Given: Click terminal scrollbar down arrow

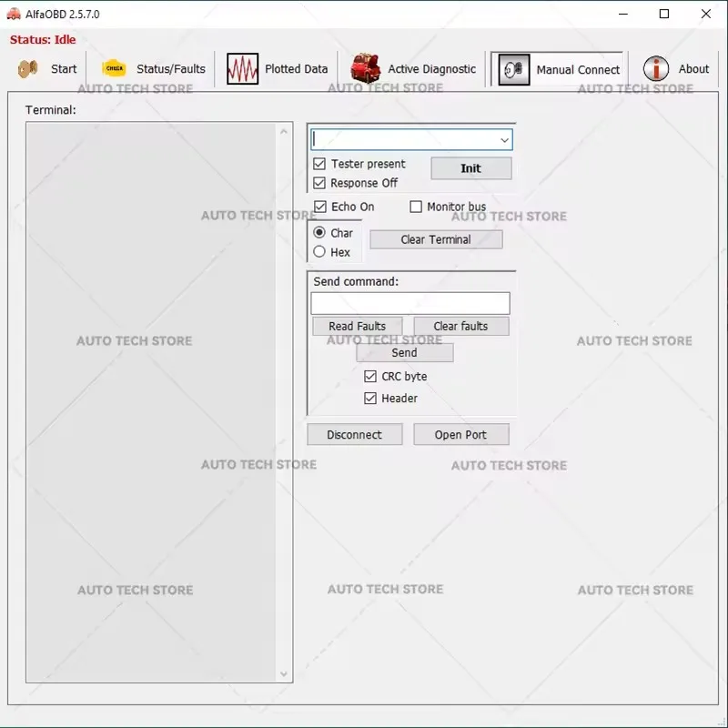Looking at the screenshot, I should tap(284, 673).
